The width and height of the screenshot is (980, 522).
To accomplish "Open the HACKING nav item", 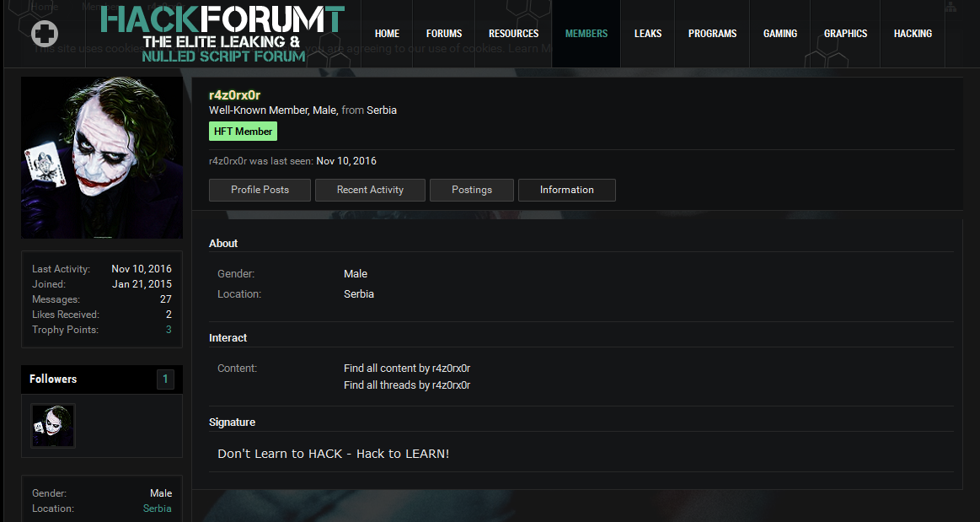I will pyautogui.click(x=913, y=34).
